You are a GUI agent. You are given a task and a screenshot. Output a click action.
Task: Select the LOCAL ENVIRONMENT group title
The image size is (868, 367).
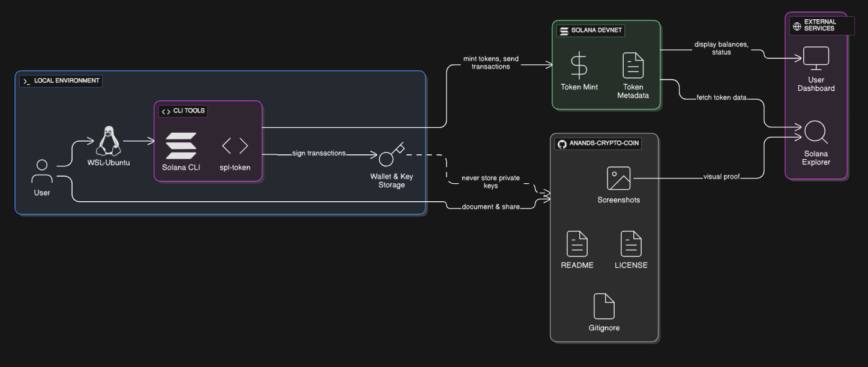click(x=67, y=81)
